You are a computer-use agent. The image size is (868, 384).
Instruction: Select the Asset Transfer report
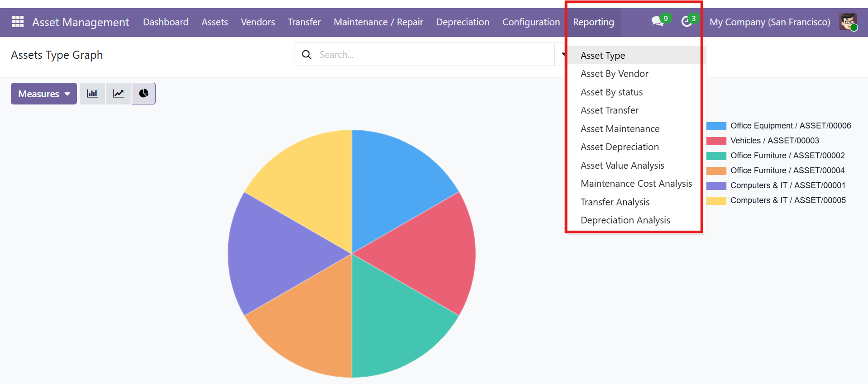coord(636,110)
